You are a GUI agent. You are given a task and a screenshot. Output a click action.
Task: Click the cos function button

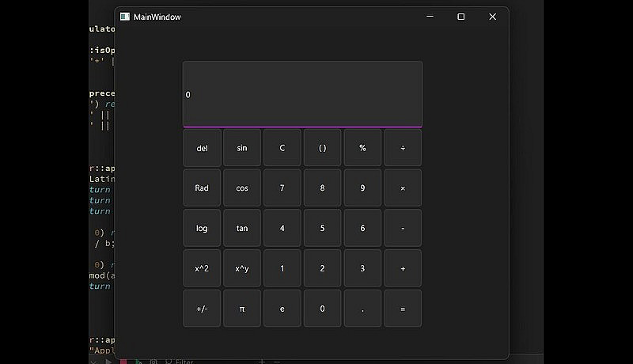coord(242,188)
